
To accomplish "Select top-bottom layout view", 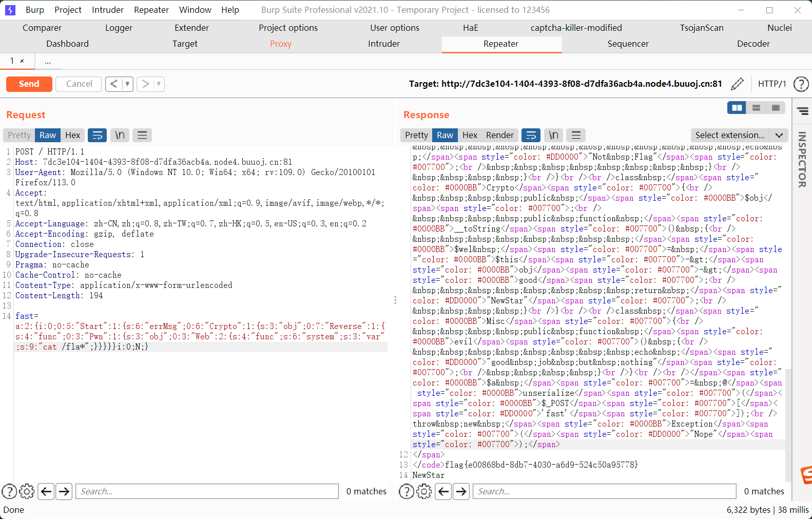I will click(x=756, y=108).
